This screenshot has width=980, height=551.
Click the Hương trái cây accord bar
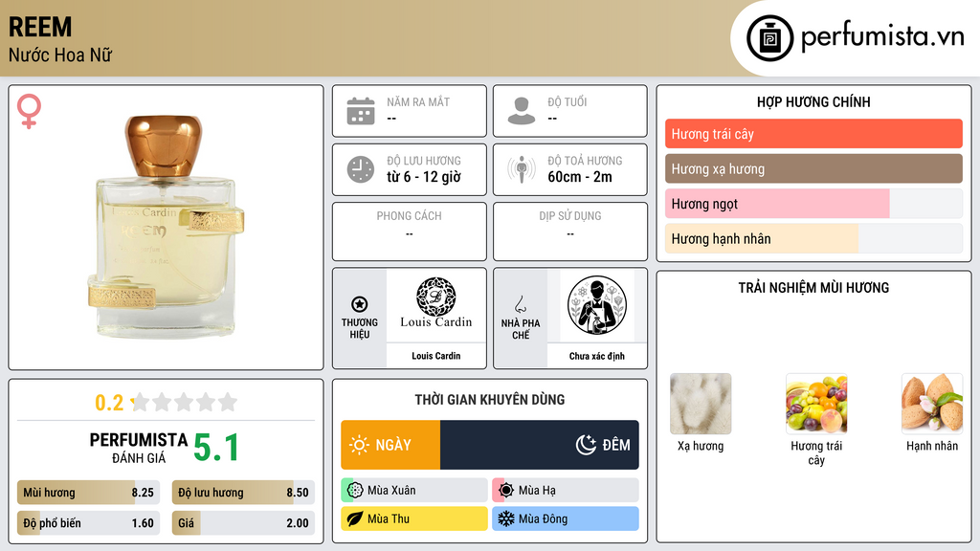(x=813, y=134)
